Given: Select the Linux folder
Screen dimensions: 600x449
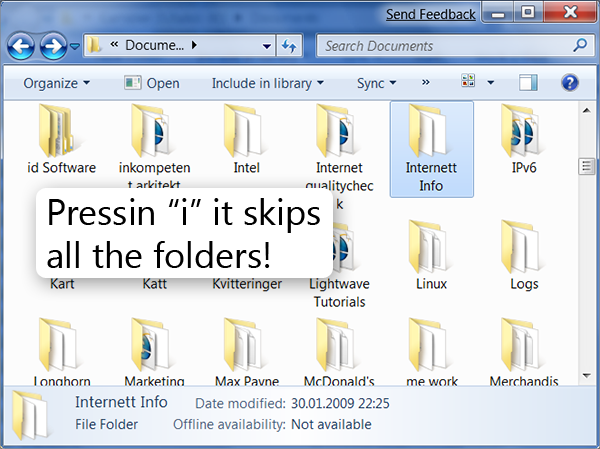Looking at the screenshot, I should [432, 255].
